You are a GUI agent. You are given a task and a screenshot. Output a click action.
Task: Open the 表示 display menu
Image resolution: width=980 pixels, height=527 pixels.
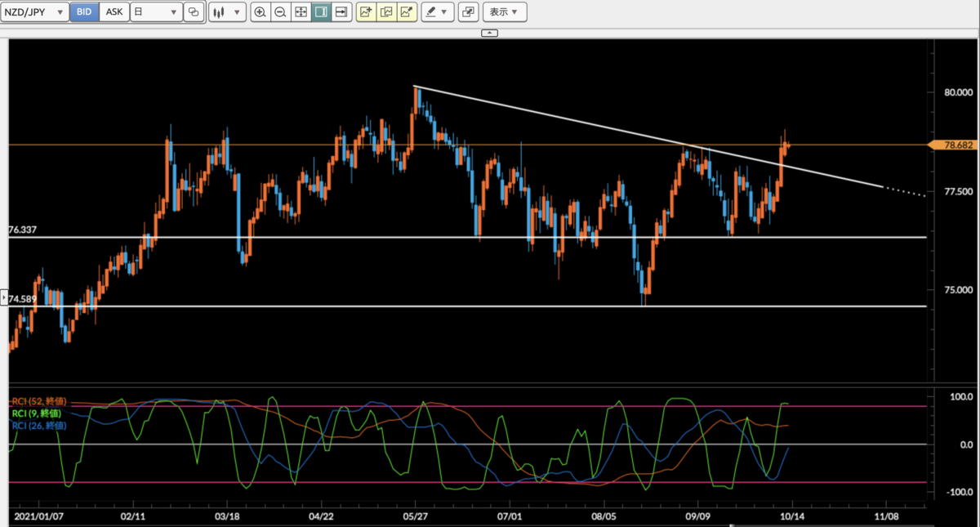click(505, 12)
